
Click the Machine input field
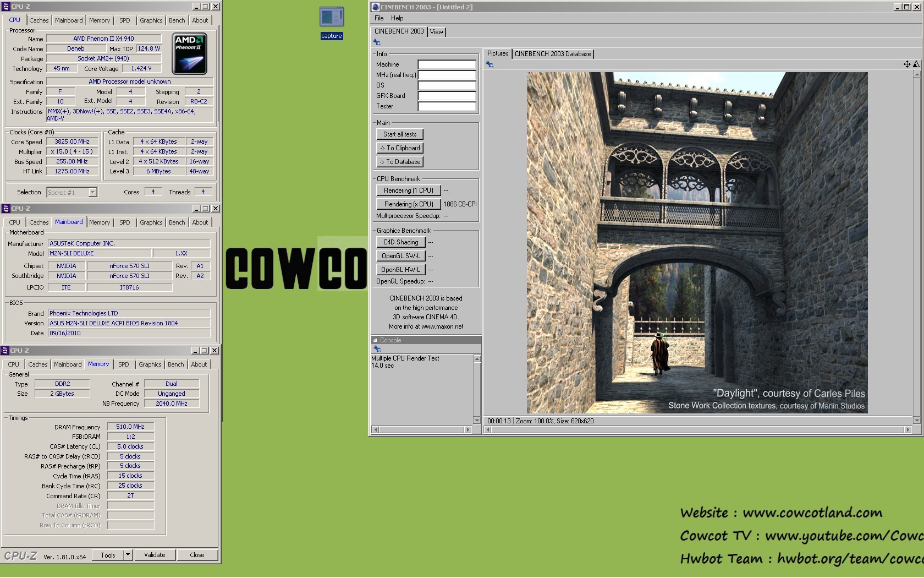(447, 64)
